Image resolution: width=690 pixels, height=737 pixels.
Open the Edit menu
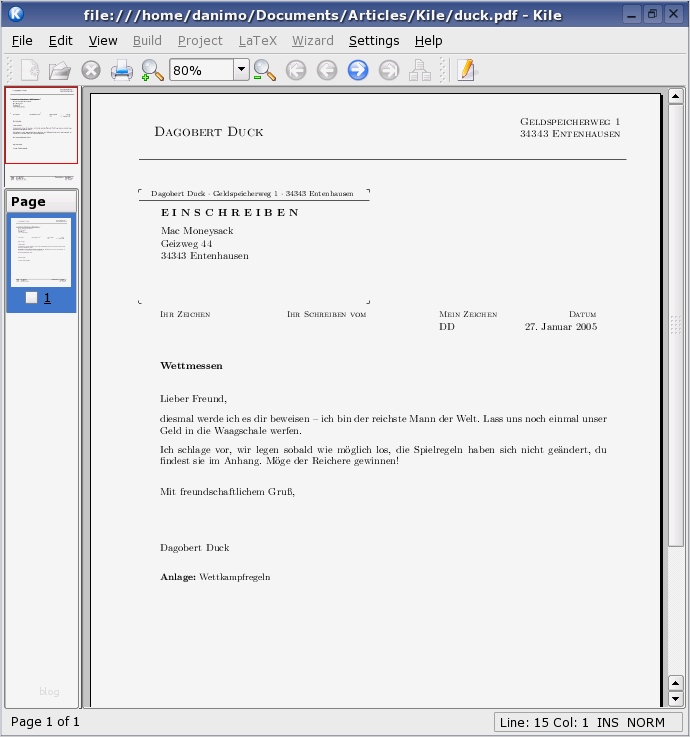coord(61,41)
